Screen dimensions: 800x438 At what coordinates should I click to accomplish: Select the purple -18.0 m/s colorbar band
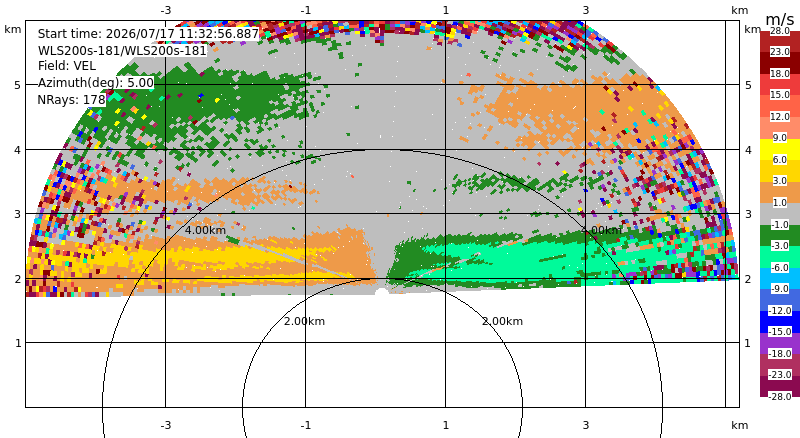click(x=780, y=344)
